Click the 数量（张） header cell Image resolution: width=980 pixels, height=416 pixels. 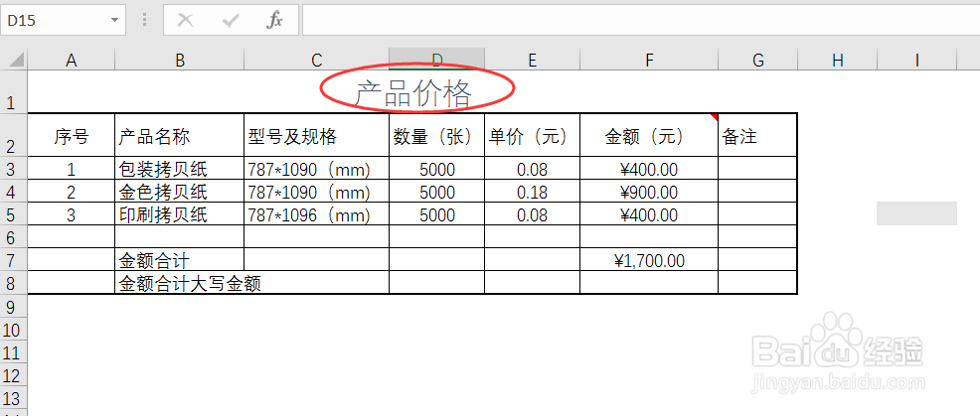point(437,136)
